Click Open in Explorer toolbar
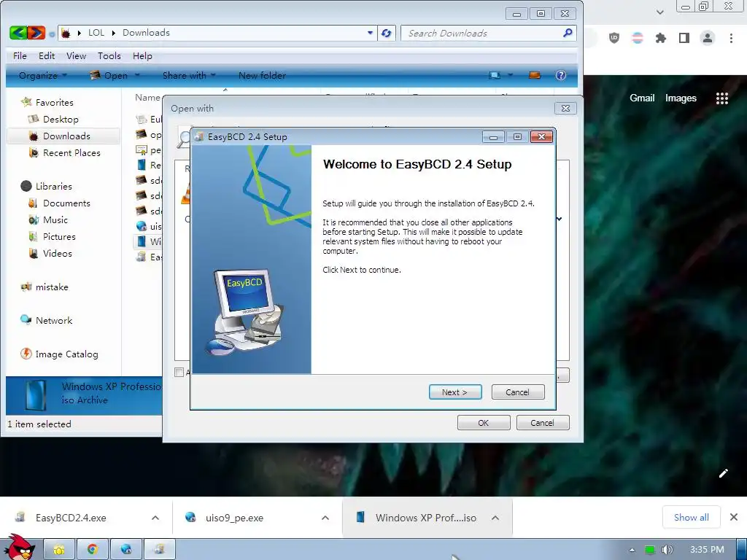Viewport: 747px width, 560px height. pos(109,75)
